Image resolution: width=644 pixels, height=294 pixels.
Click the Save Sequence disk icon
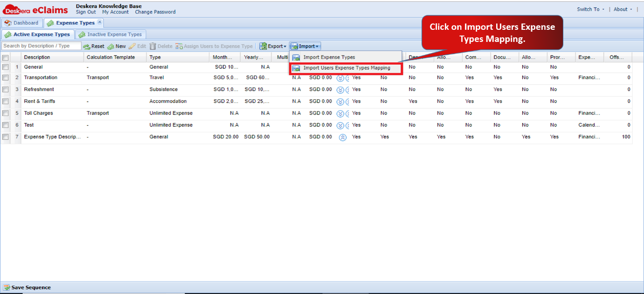7,287
